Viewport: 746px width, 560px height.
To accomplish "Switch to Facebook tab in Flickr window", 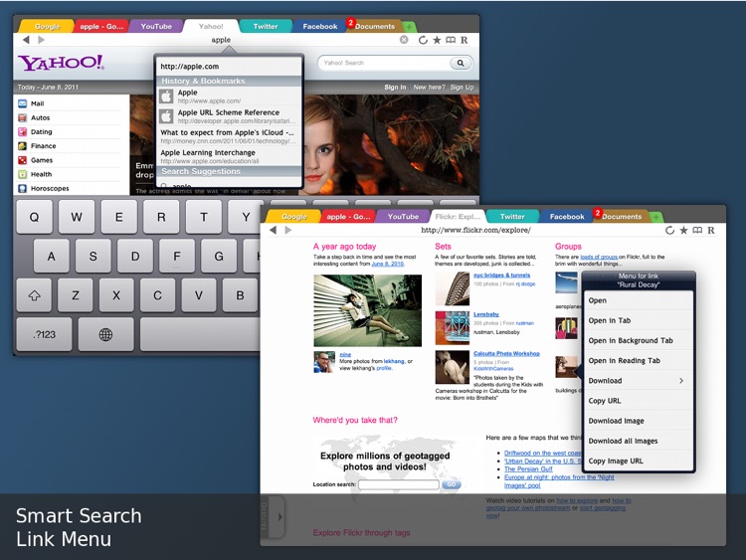I will click(x=567, y=217).
